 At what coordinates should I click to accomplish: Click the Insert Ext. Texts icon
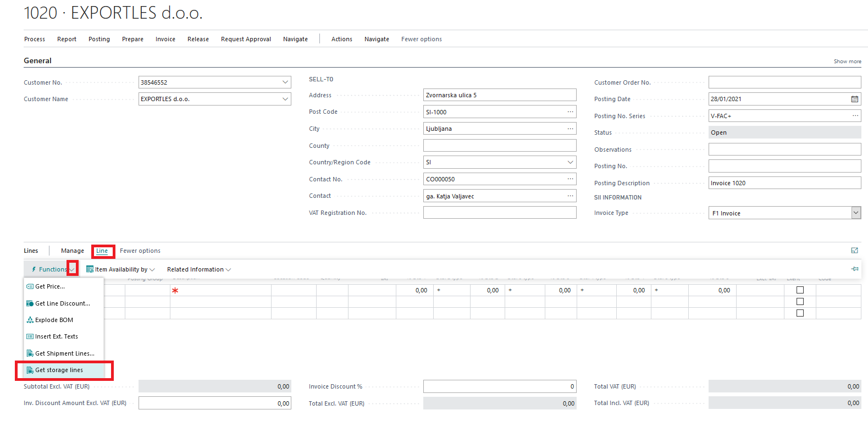(x=30, y=336)
